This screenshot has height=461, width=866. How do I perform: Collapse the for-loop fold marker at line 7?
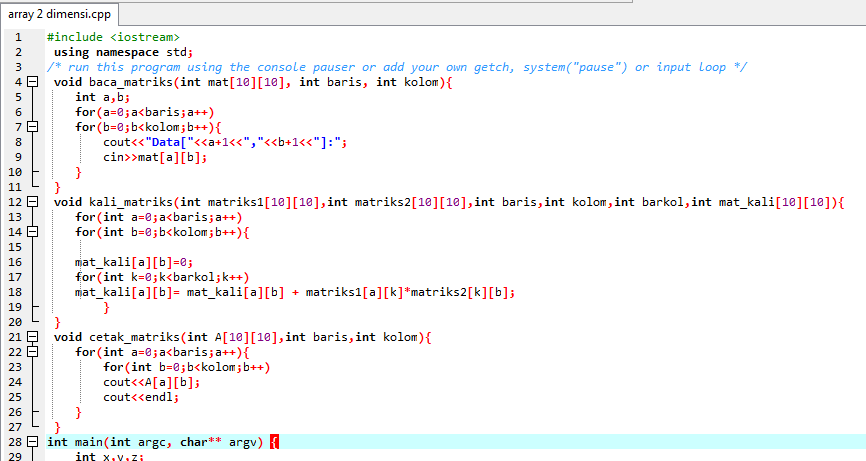(x=33, y=127)
